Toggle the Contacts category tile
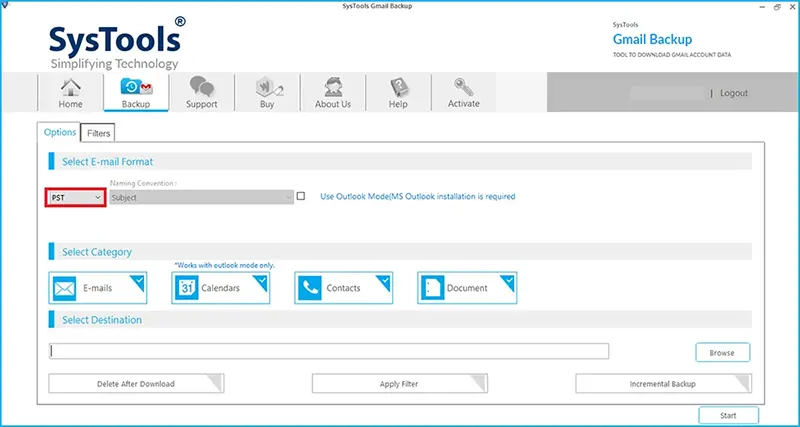The image size is (800, 427). click(x=344, y=288)
